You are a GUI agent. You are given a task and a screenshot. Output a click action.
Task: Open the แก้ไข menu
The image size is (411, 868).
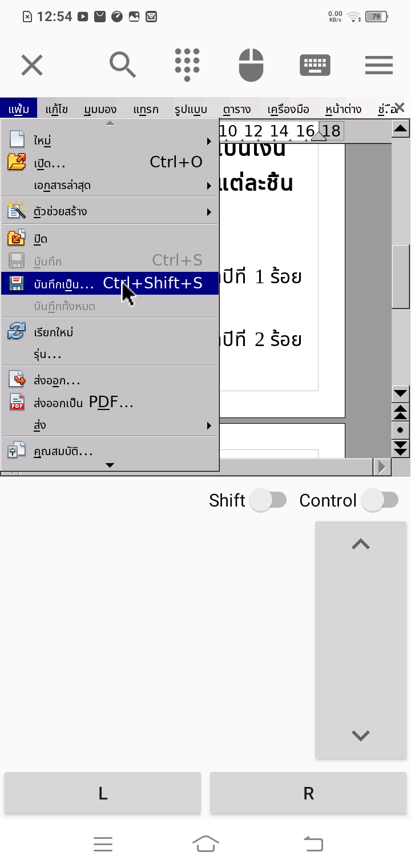pyautogui.click(x=57, y=109)
